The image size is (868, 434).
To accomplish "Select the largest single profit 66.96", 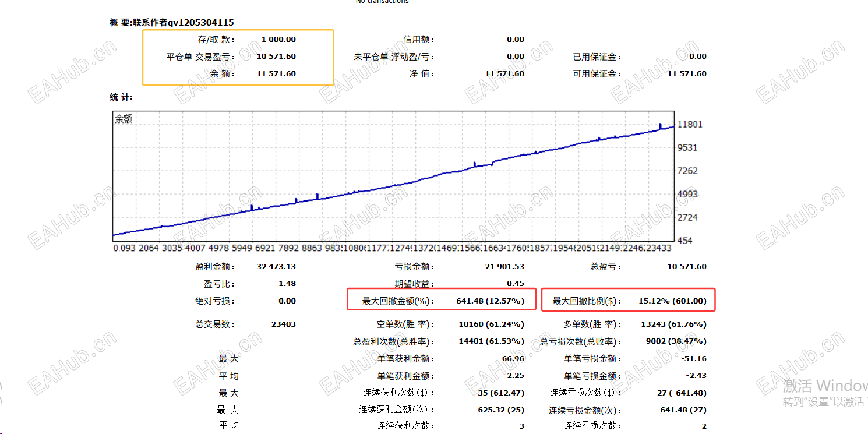I will click(513, 359).
